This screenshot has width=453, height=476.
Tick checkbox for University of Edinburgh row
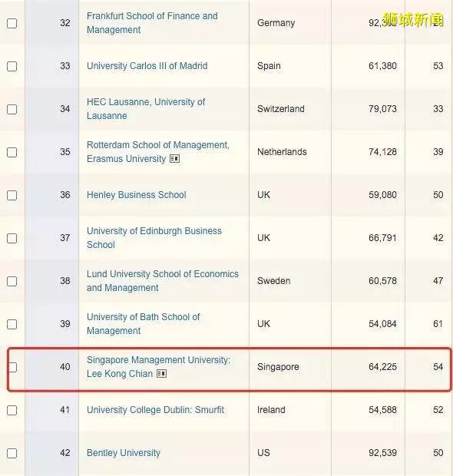pos(12,238)
